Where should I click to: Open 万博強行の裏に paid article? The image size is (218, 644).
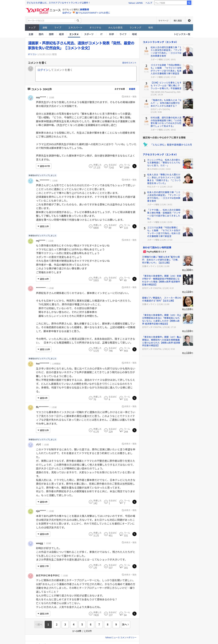point(161,260)
